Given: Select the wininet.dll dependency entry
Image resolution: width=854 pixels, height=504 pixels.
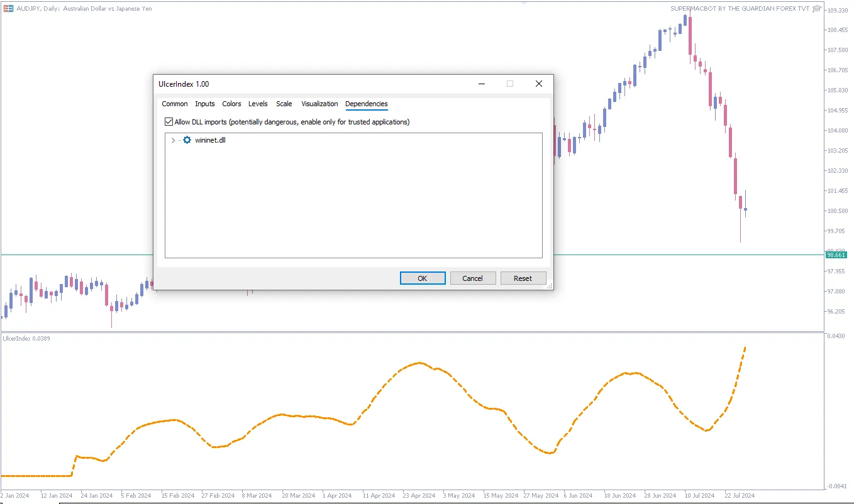Looking at the screenshot, I should (x=210, y=140).
